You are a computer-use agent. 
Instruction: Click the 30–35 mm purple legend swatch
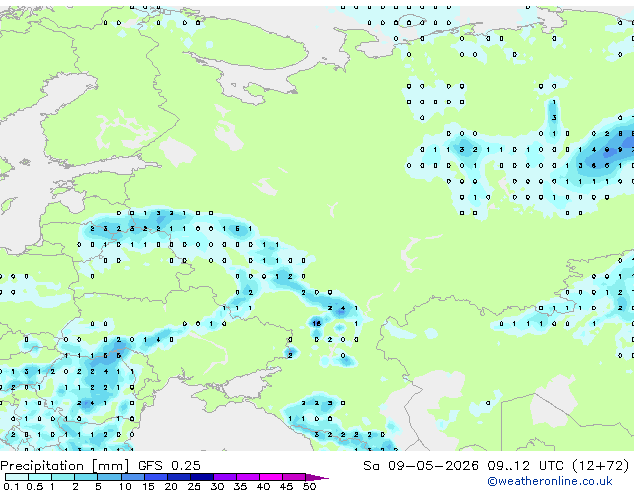pyautogui.click(x=225, y=477)
